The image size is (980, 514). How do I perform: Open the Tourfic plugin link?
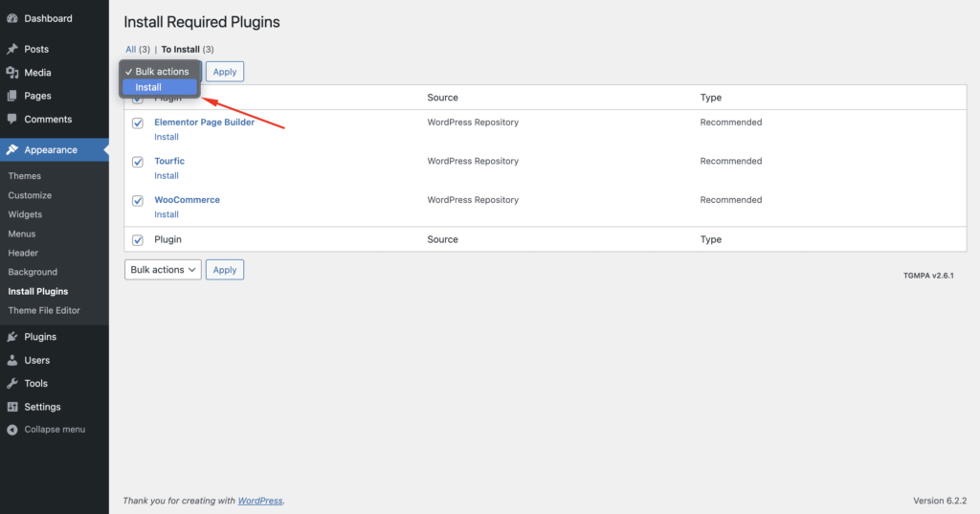coord(169,161)
